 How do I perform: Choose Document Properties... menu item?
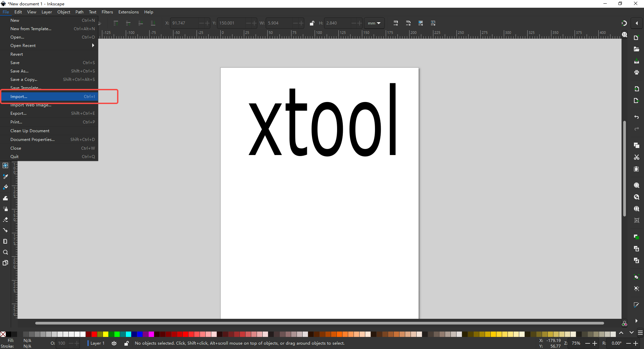pos(49,140)
